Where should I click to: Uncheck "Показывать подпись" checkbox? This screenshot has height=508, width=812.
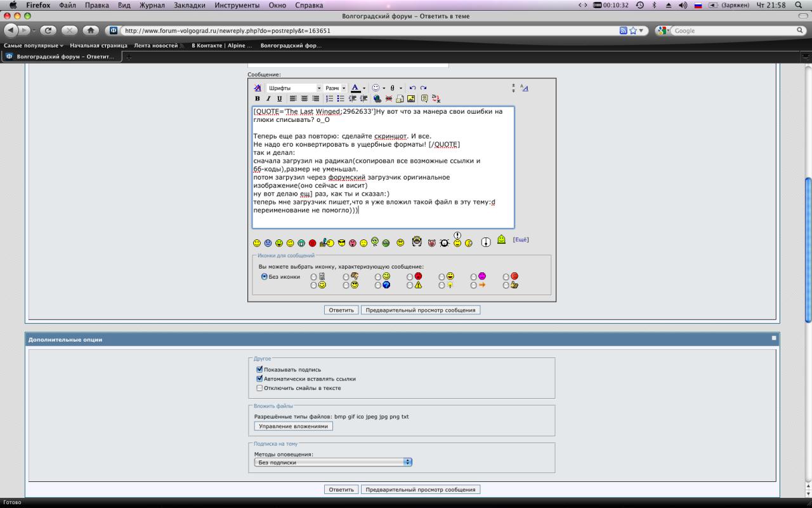[259, 369]
